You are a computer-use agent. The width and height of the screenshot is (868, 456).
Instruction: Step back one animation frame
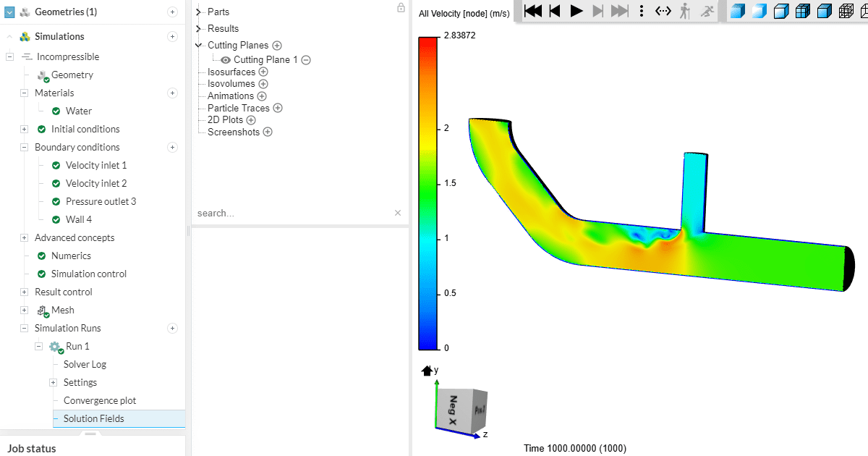(x=555, y=11)
